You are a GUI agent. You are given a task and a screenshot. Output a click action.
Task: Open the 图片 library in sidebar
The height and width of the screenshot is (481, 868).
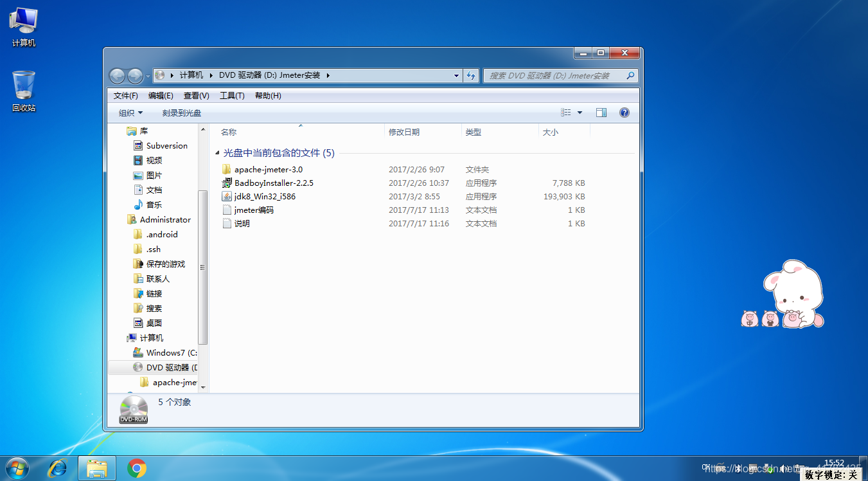(x=148, y=175)
